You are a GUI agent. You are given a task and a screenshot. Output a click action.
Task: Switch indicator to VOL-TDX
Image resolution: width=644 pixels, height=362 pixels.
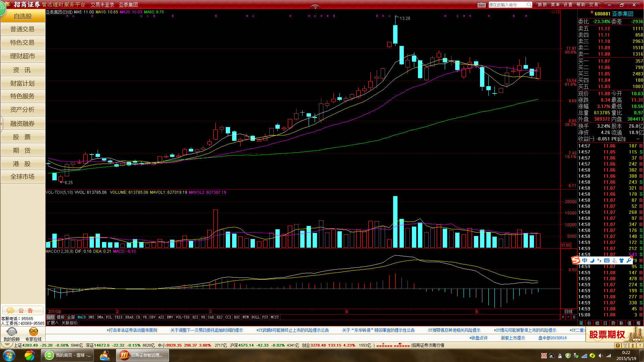pos(183,317)
